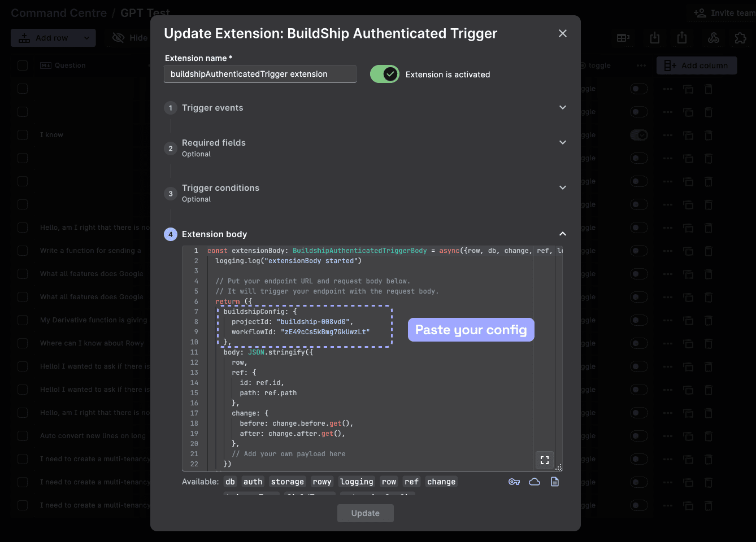Viewport: 756px width, 542px height.
Task: Disable the "Extension is activated" switch
Action: click(x=385, y=74)
